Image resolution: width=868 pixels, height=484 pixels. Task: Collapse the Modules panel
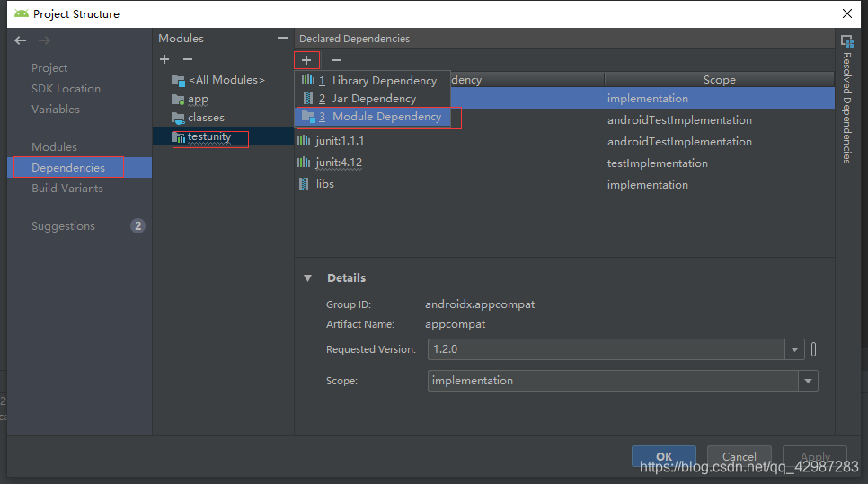283,39
